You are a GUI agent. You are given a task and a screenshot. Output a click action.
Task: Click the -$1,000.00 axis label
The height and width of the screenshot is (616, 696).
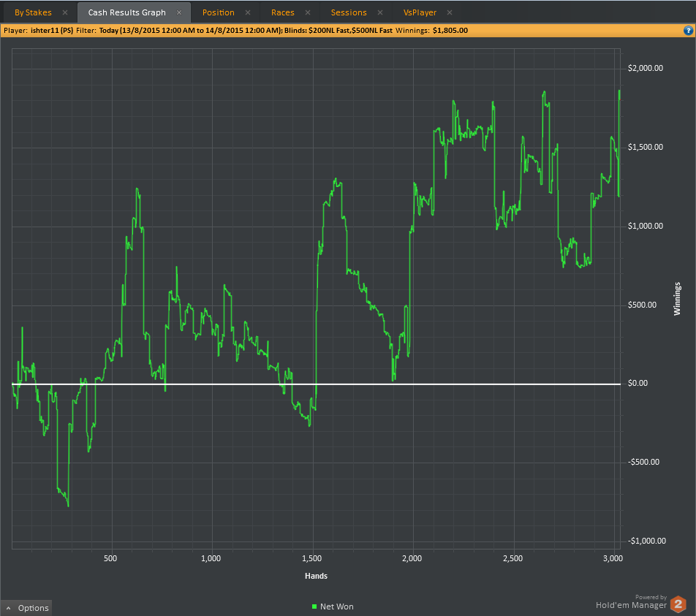[x=647, y=541]
